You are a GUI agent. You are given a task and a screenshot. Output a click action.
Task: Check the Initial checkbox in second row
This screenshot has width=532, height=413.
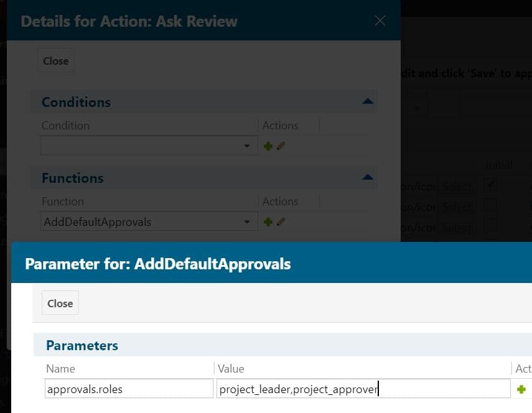[491, 206]
